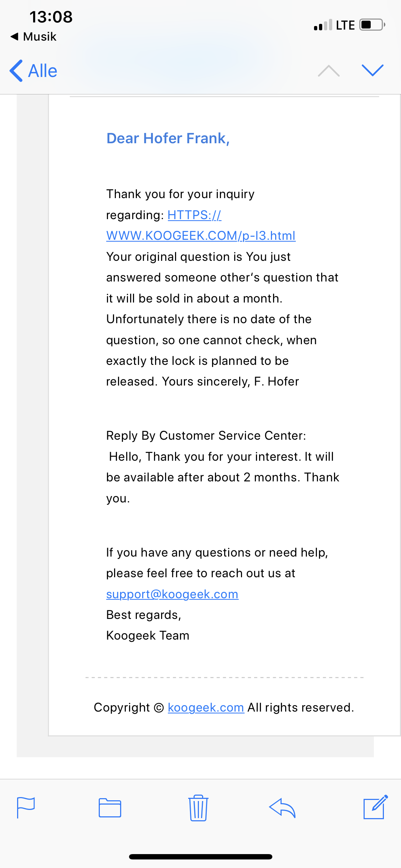Tap the 'Dear Hofer Frank' greeting heading
This screenshot has width=401, height=868.
click(x=168, y=138)
